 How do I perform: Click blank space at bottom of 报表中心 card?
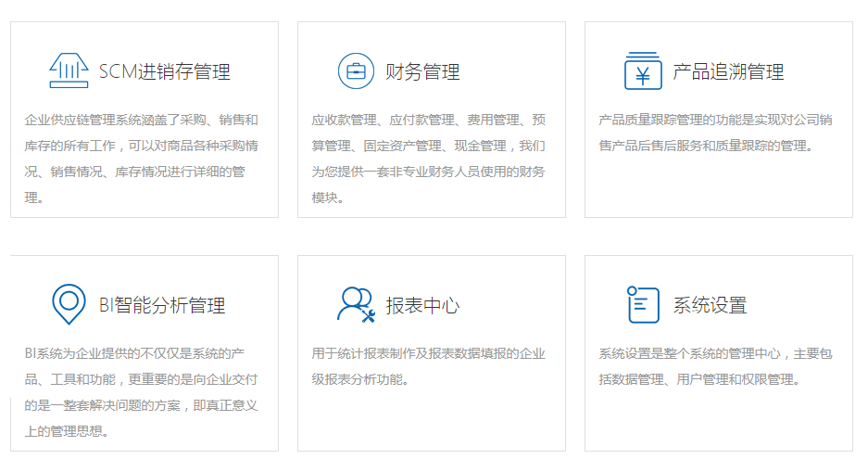click(x=431, y=422)
